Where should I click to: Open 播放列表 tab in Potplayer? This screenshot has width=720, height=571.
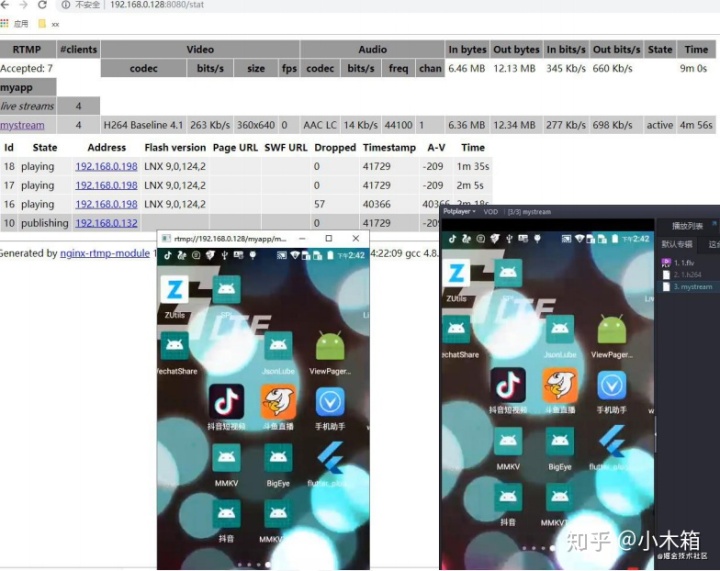pyautogui.click(x=687, y=226)
